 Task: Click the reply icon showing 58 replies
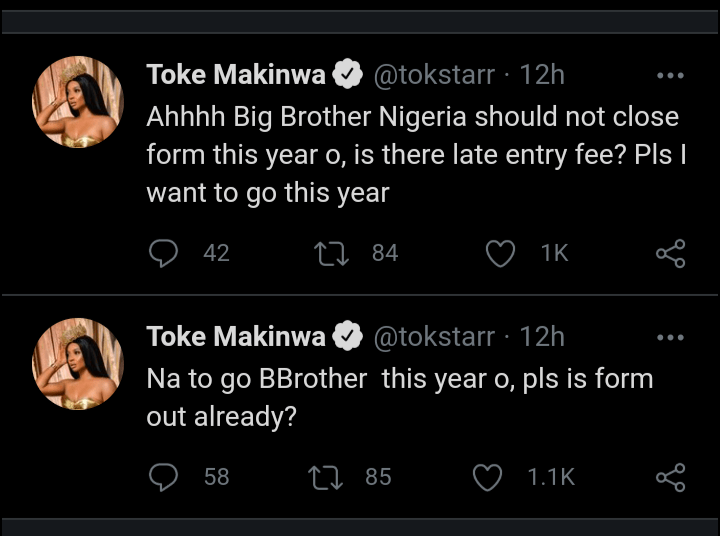(163, 478)
